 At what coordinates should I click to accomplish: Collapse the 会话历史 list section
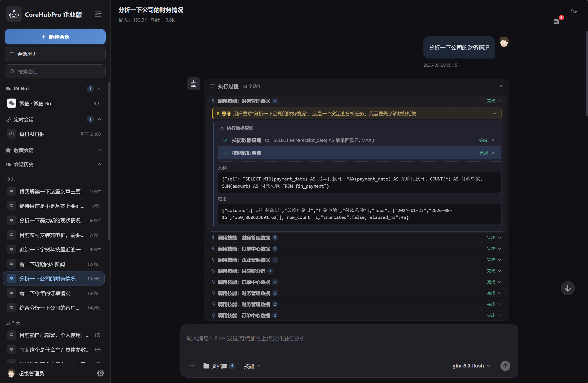(99, 164)
